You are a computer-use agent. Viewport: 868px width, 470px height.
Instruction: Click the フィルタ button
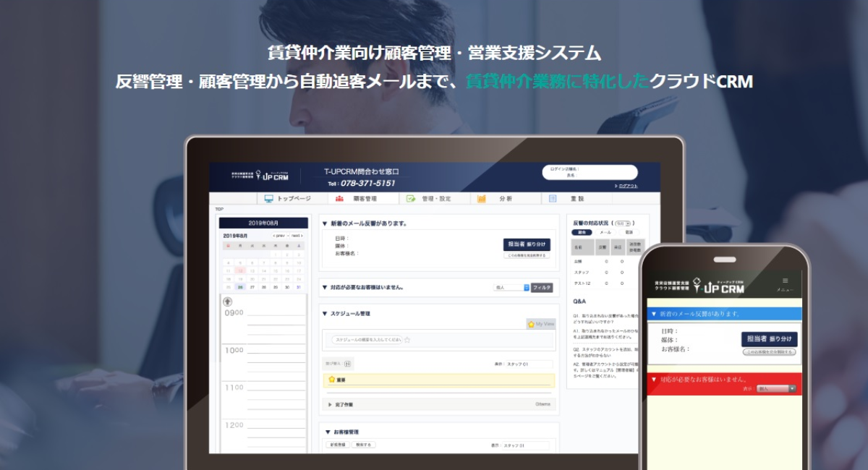point(542,287)
